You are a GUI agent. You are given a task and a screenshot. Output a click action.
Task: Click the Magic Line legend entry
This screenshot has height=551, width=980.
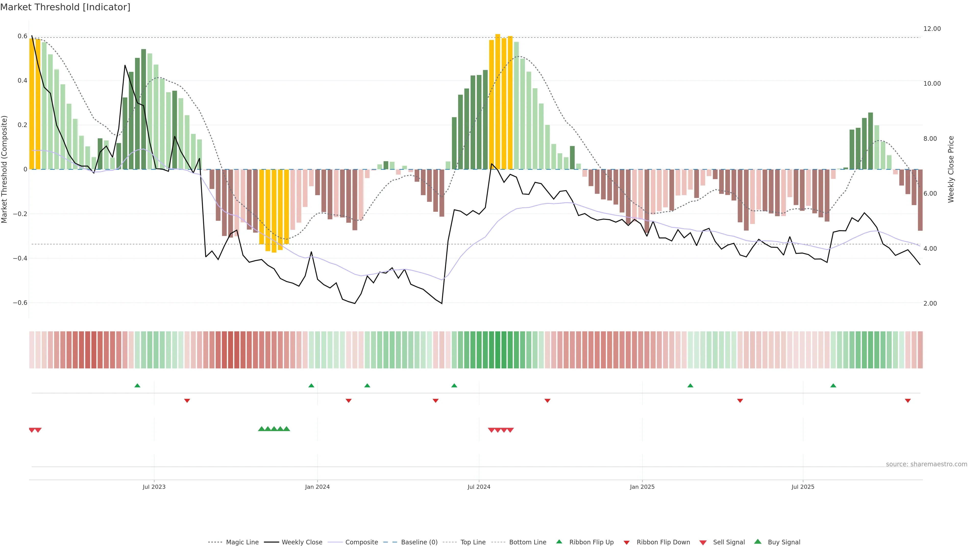tap(242, 542)
